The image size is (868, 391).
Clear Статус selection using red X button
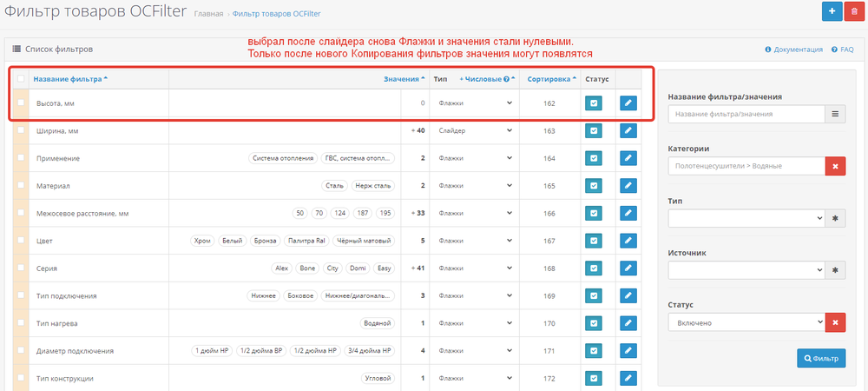pyautogui.click(x=834, y=322)
